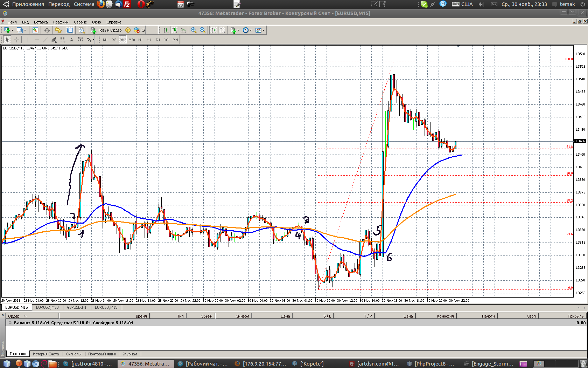Zoom out of the chart
This screenshot has height=368, width=588.
[x=203, y=30]
